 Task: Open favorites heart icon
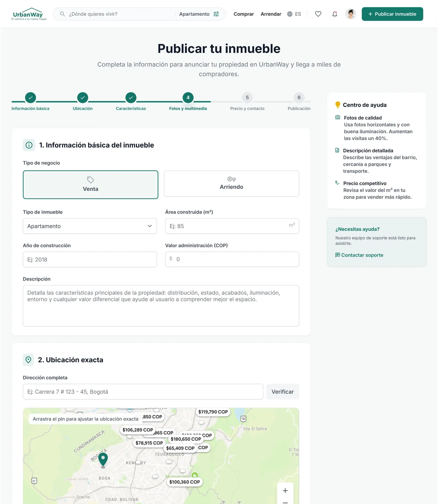(318, 14)
